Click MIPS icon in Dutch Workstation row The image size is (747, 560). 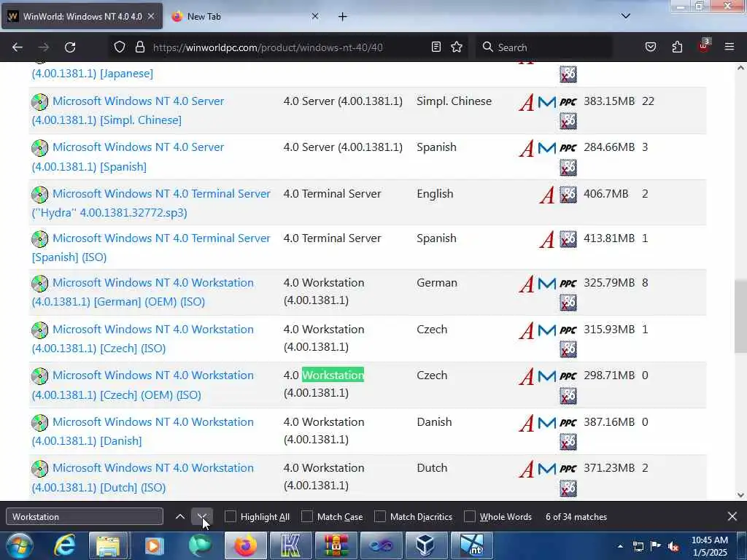[547, 469]
